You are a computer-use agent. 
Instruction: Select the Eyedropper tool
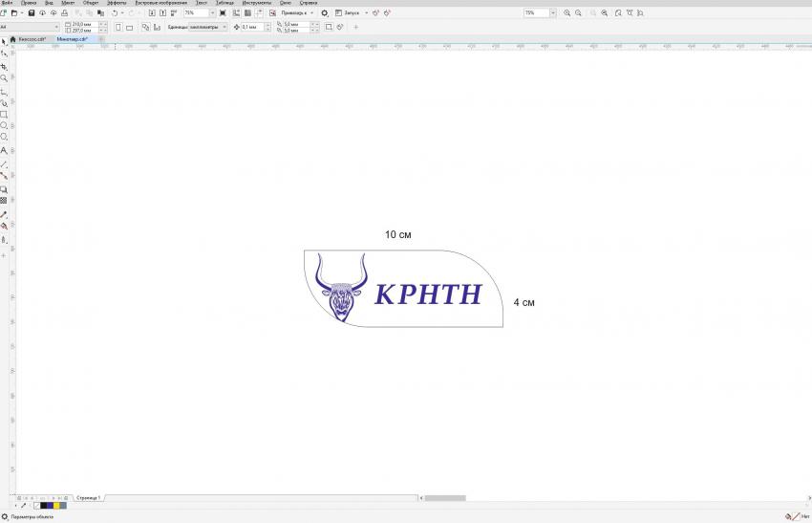4,215
